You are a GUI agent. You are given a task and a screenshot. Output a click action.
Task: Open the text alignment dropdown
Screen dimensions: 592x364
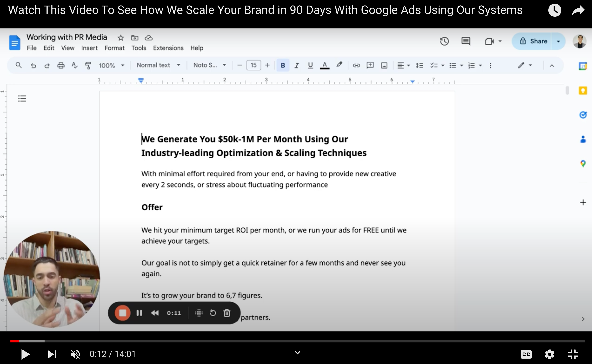[x=403, y=65]
